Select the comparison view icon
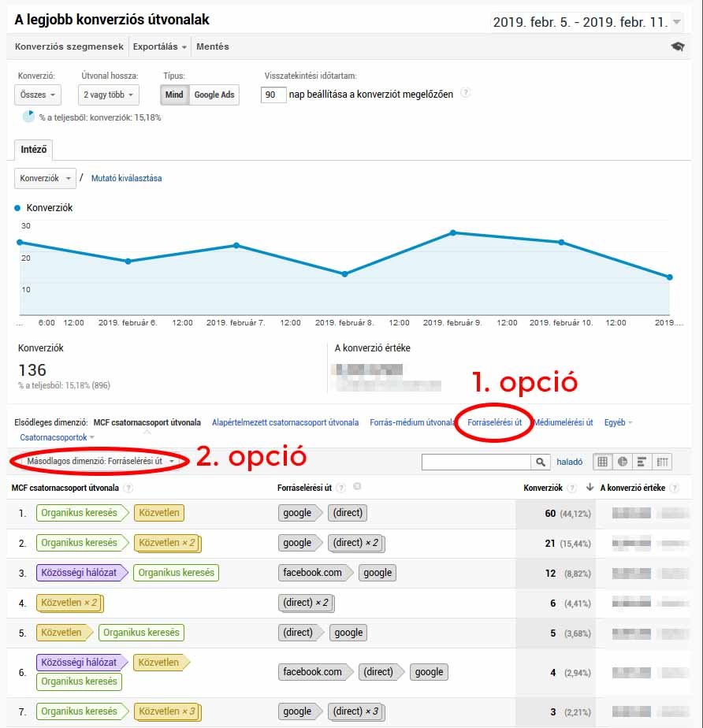Screen dimensions: 703x728 (x=663, y=462)
